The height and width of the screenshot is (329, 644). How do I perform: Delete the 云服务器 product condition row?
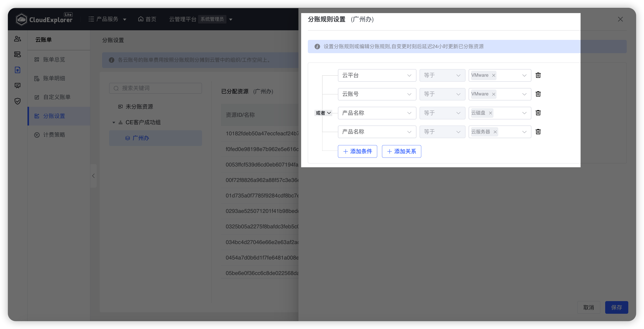pyautogui.click(x=538, y=132)
